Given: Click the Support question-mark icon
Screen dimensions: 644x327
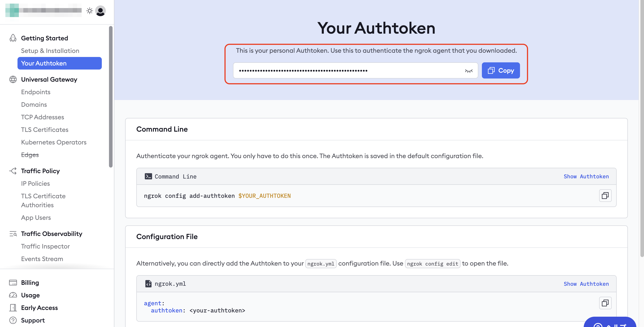Looking at the screenshot, I should coord(13,320).
